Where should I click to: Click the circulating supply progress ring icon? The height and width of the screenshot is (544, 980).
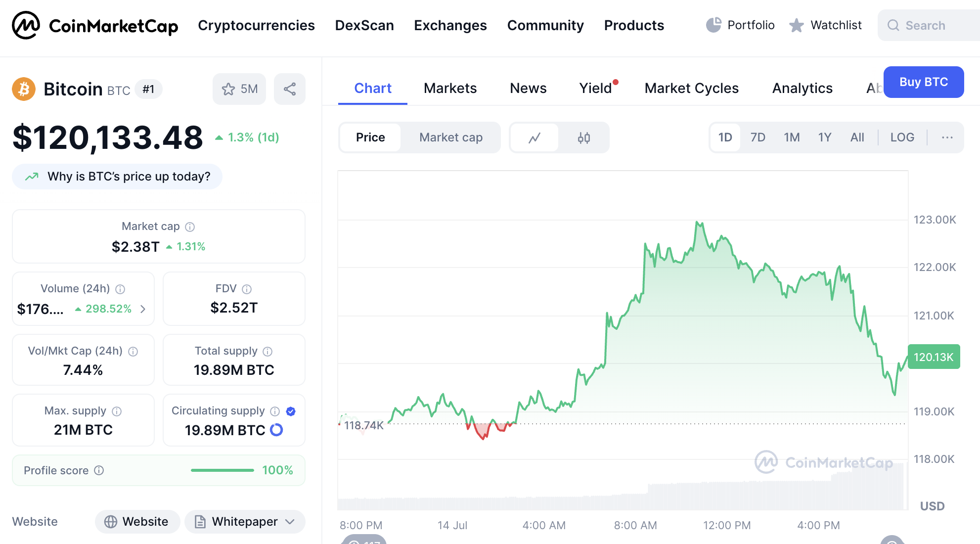[276, 430]
